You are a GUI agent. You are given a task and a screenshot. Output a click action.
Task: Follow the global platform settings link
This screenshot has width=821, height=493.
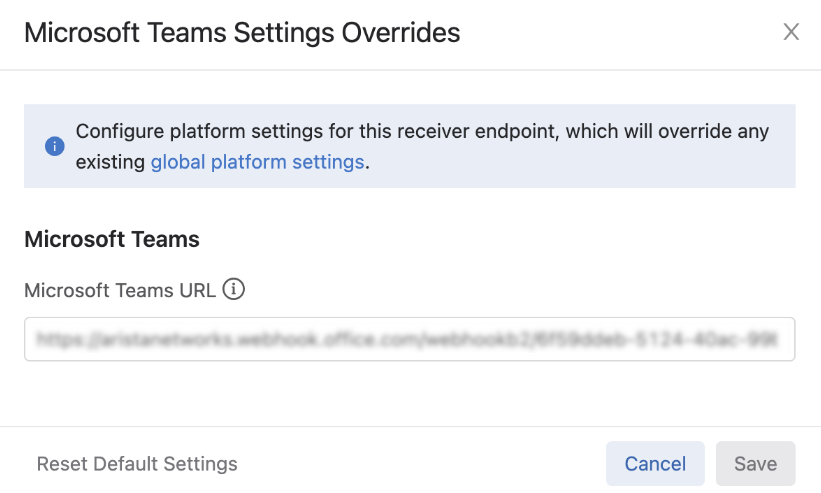pyautogui.click(x=257, y=162)
